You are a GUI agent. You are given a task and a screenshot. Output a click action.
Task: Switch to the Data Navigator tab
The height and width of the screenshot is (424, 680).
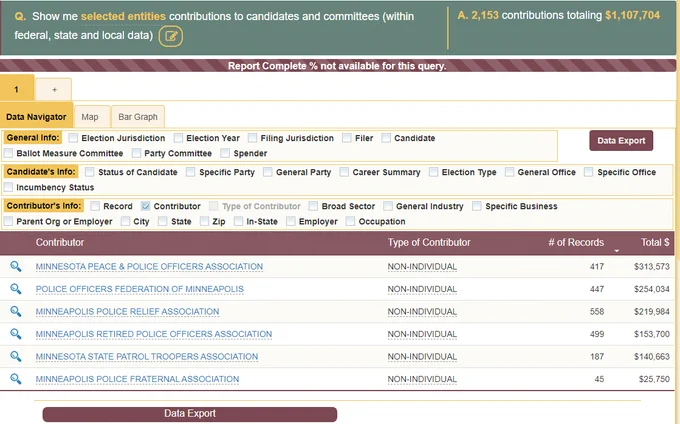click(x=36, y=116)
